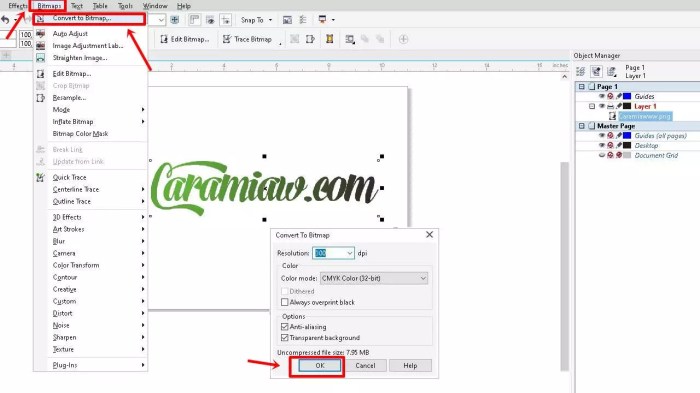Toggle the Transparent background checkbox
Image resolution: width=700 pixels, height=393 pixels.
pyautogui.click(x=284, y=338)
